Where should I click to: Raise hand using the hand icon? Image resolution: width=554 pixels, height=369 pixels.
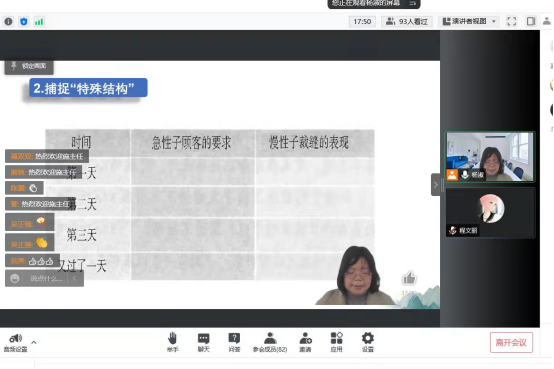point(172,342)
